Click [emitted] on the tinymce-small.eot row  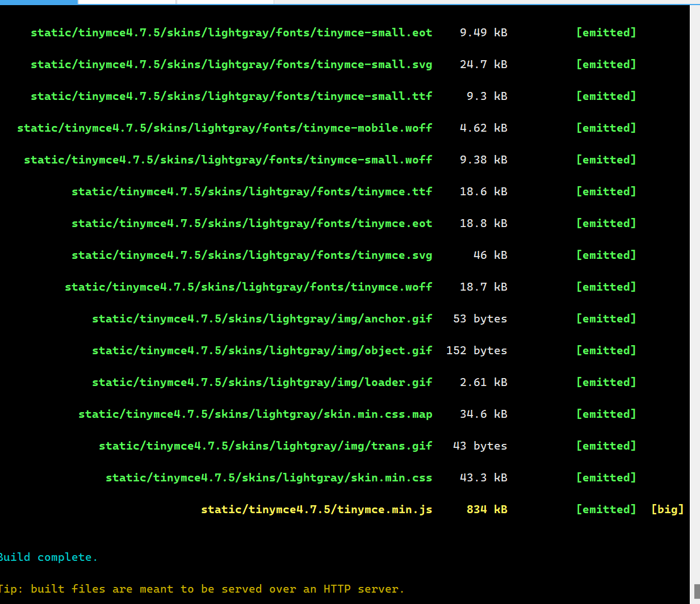tap(606, 33)
